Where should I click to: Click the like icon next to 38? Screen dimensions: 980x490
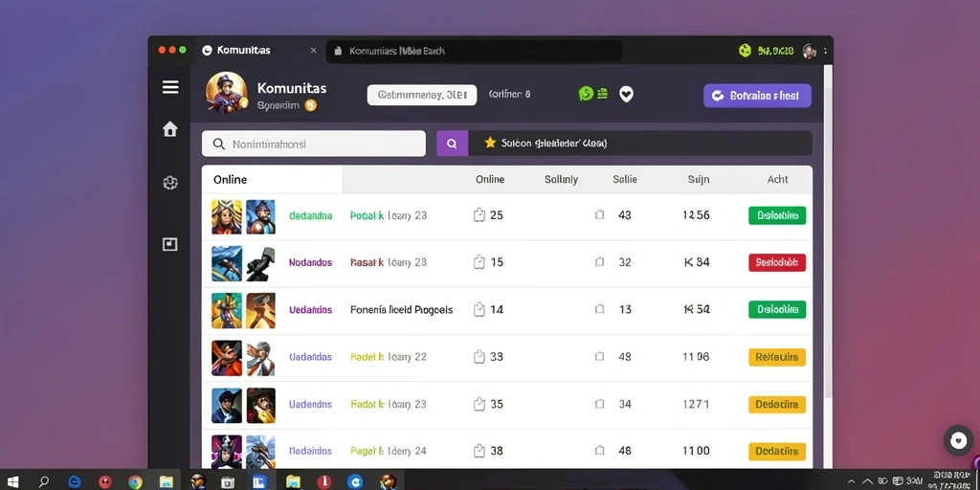(479, 450)
